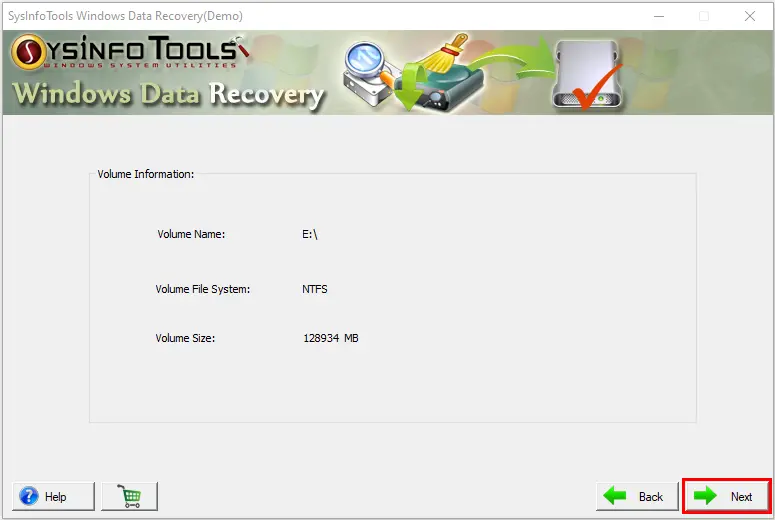Click the shopping cart purchase button
This screenshot has width=775, height=520.
129,496
